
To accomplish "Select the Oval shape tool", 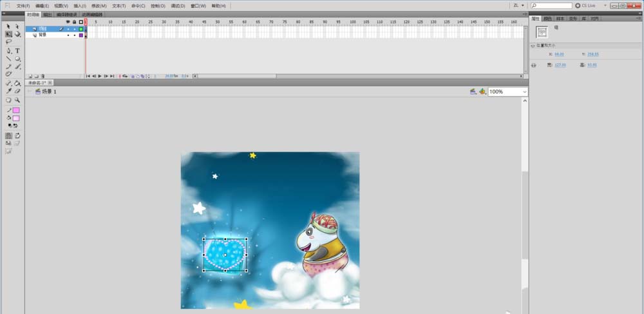I will point(17,59).
